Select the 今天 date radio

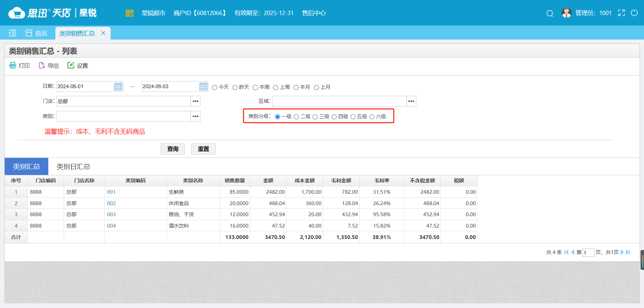pyautogui.click(x=215, y=87)
